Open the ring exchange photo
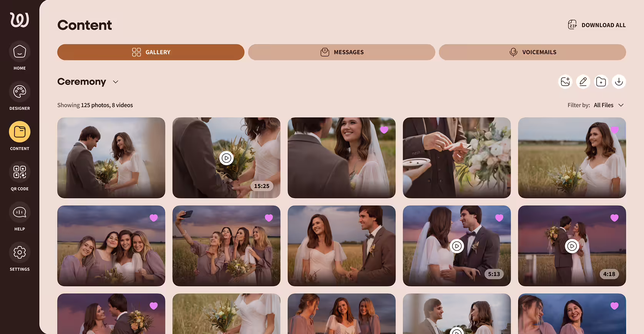The height and width of the screenshot is (334, 644). [456, 158]
